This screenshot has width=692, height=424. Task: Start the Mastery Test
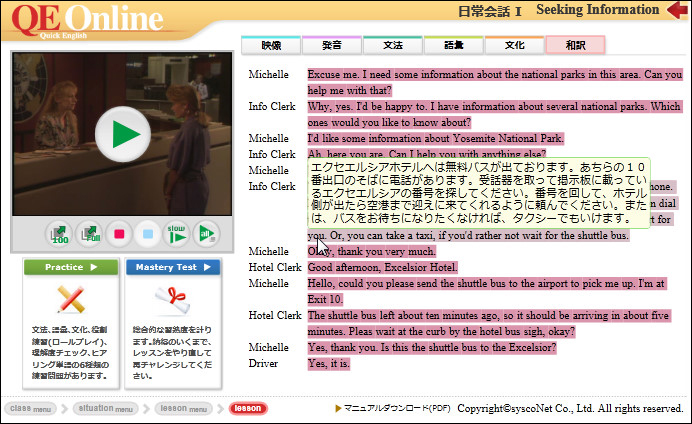(173, 267)
